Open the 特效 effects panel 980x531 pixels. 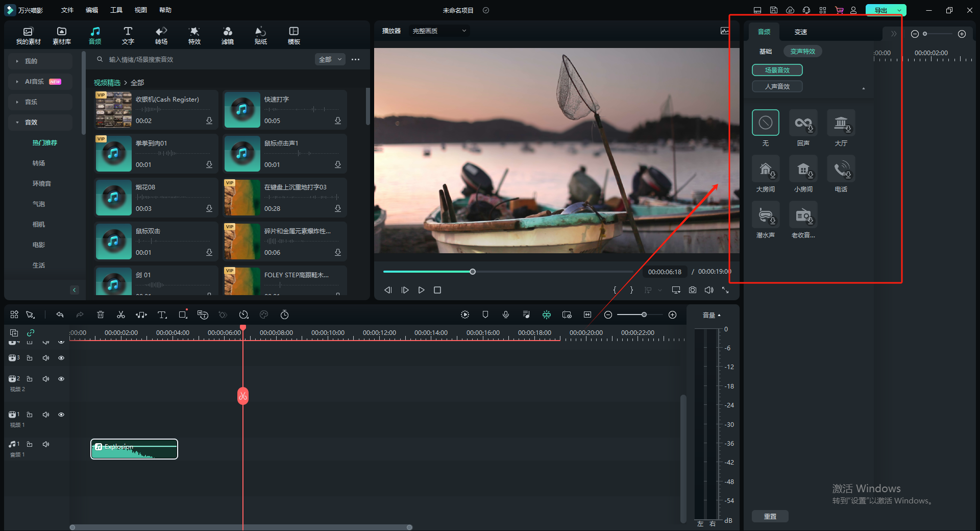tap(194, 35)
